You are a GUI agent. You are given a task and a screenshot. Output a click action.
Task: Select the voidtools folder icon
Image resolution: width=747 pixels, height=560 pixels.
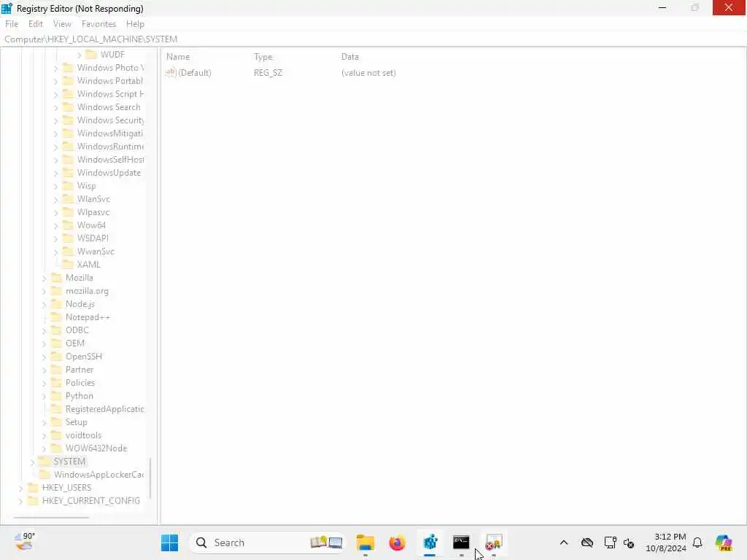tap(57, 435)
